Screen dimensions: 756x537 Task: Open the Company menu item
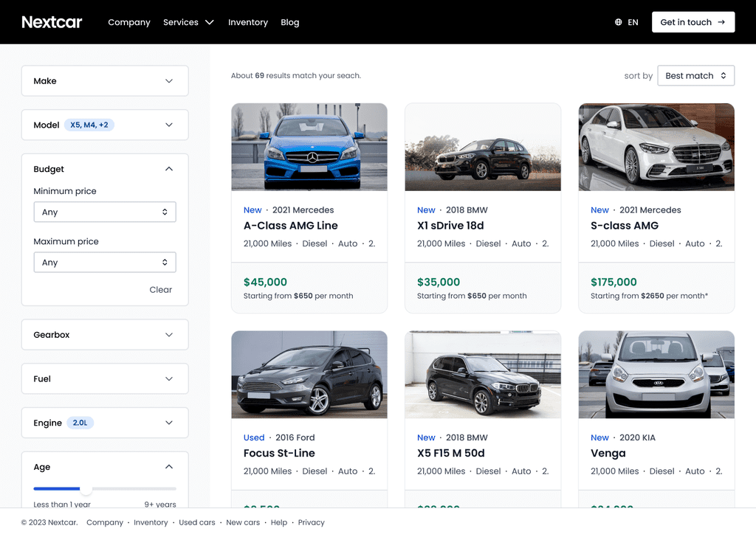point(129,22)
